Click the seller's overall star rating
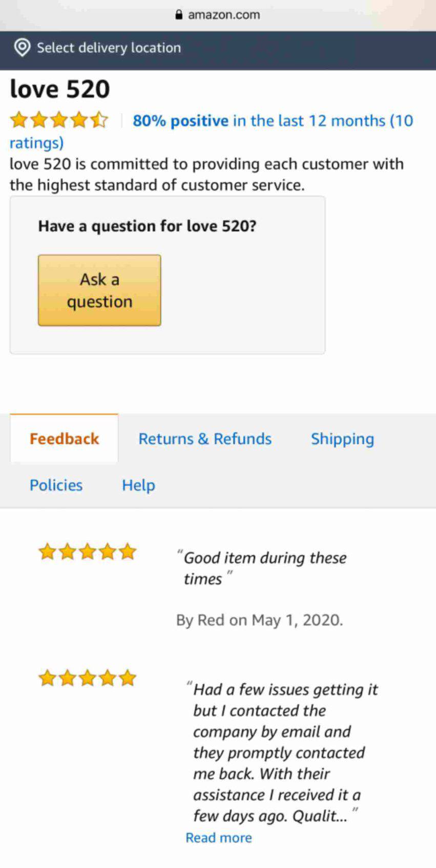Screen dimensions: 436x868 tap(59, 120)
